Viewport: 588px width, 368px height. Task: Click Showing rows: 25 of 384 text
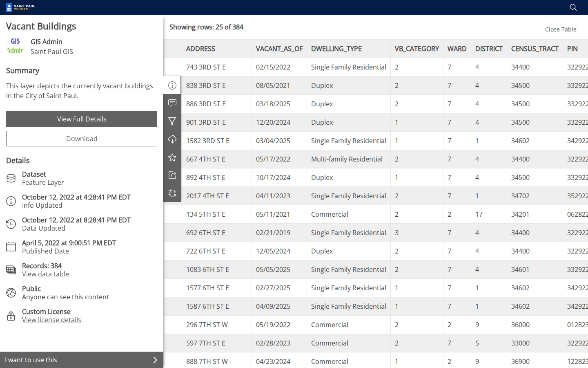coord(206,27)
